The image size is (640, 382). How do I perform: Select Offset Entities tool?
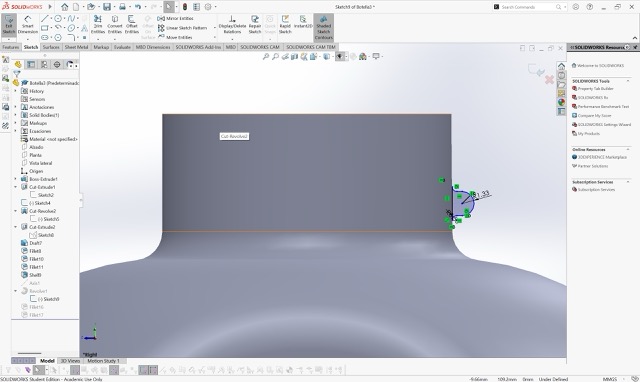coord(131,25)
